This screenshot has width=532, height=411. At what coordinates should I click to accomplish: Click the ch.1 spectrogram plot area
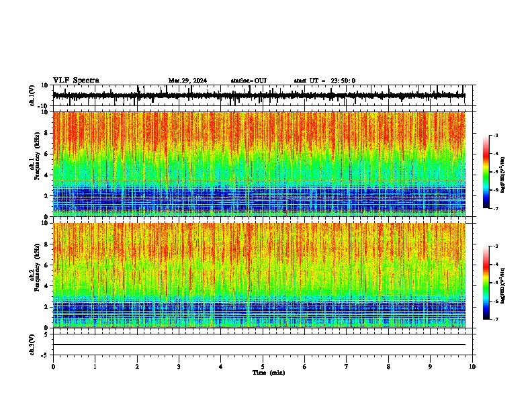(x=259, y=164)
